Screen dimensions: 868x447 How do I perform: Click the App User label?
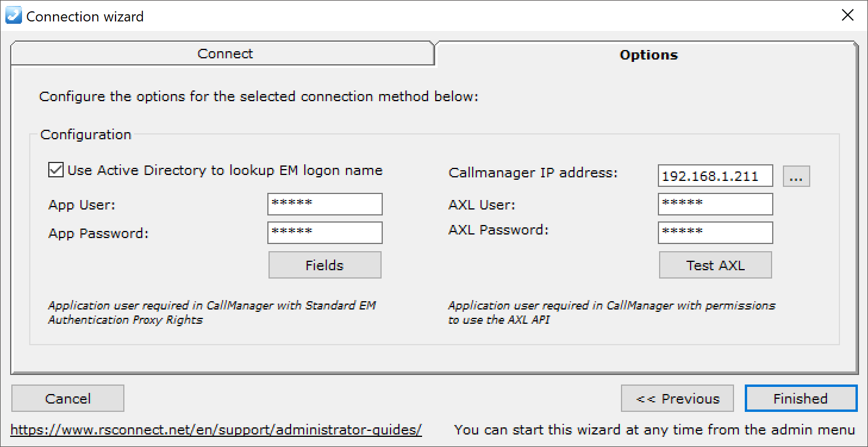(82, 205)
